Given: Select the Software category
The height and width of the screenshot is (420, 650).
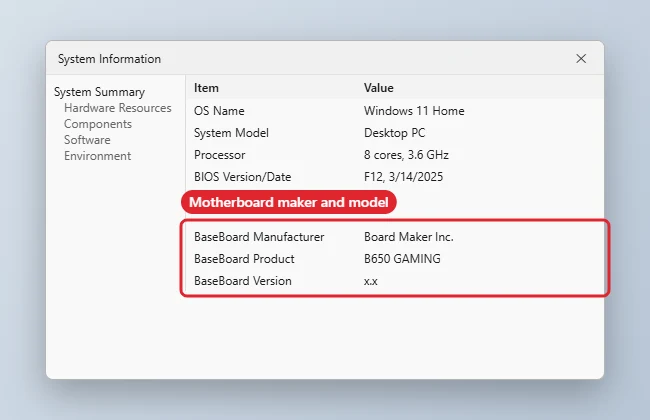Looking at the screenshot, I should [x=87, y=140].
